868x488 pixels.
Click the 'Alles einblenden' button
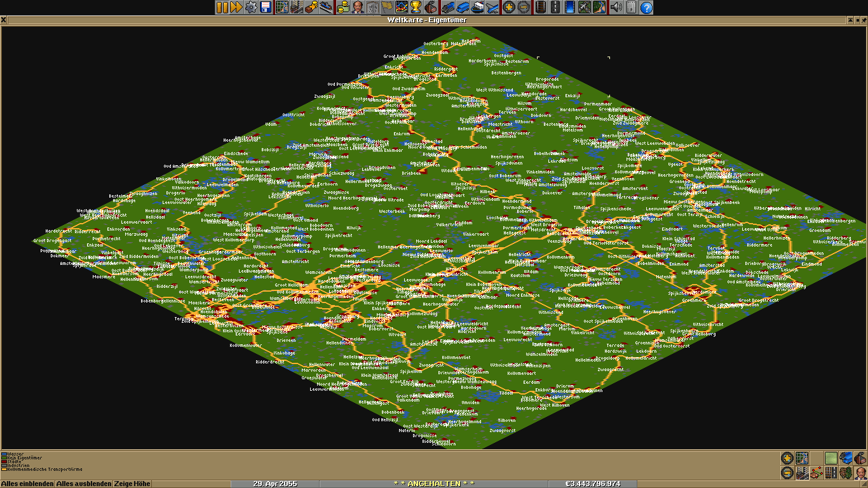pyautogui.click(x=27, y=484)
